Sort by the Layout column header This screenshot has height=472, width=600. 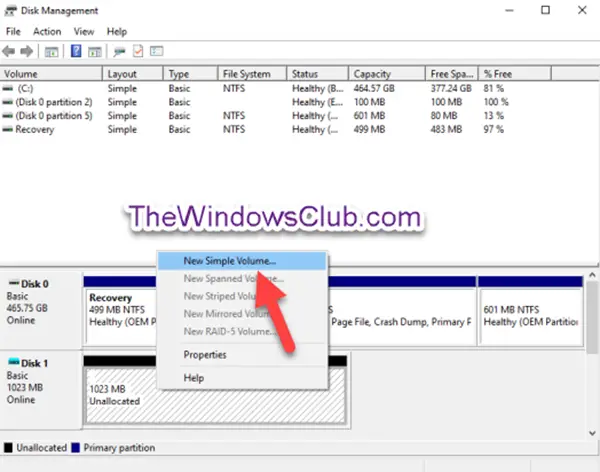(x=133, y=74)
